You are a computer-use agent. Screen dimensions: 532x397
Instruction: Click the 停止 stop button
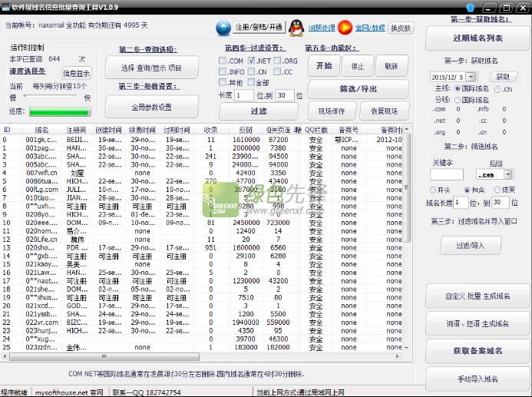pos(358,66)
